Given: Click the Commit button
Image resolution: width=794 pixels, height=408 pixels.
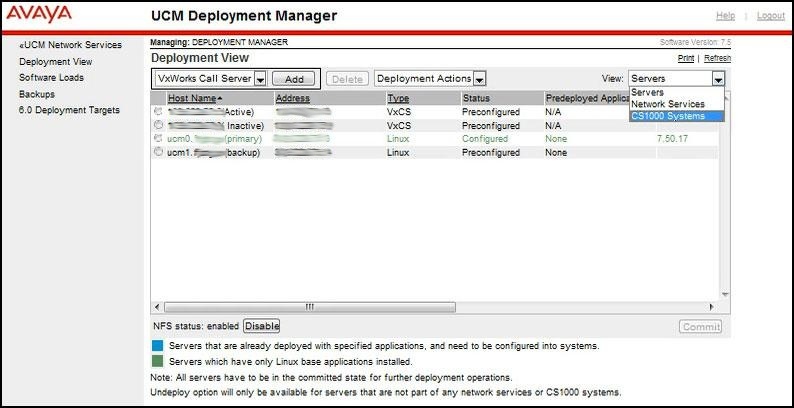Looking at the screenshot, I should coord(700,327).
